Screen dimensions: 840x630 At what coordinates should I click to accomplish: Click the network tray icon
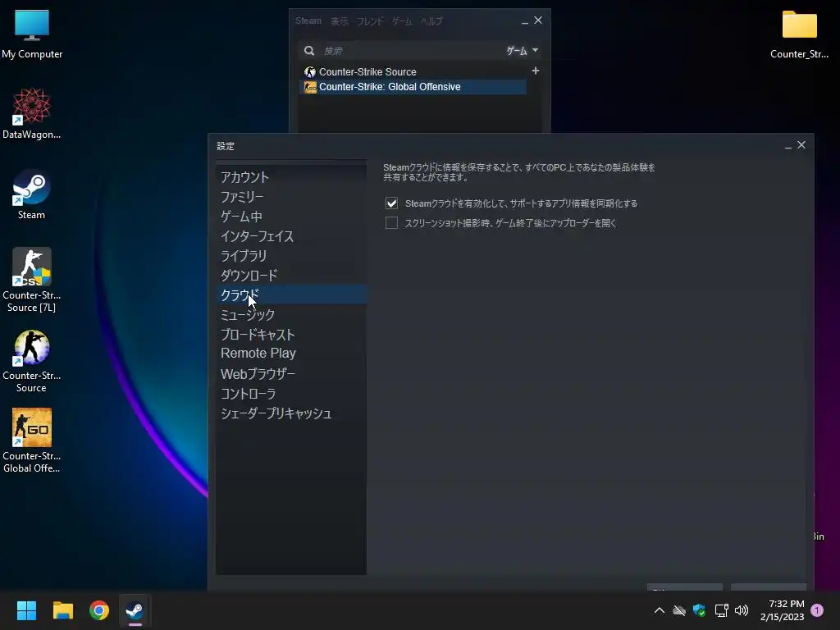[x=722, y=610]
